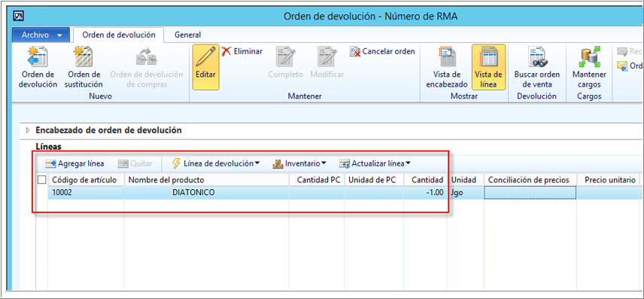
Task: Click the Orden de sustitución icon
Action: tap(84, 68)
